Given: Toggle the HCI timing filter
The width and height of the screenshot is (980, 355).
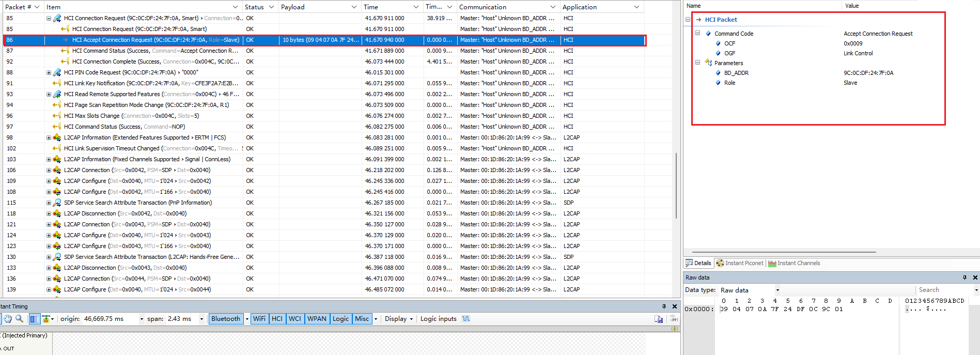Looking at the screenshot, I should coord(277,319).
